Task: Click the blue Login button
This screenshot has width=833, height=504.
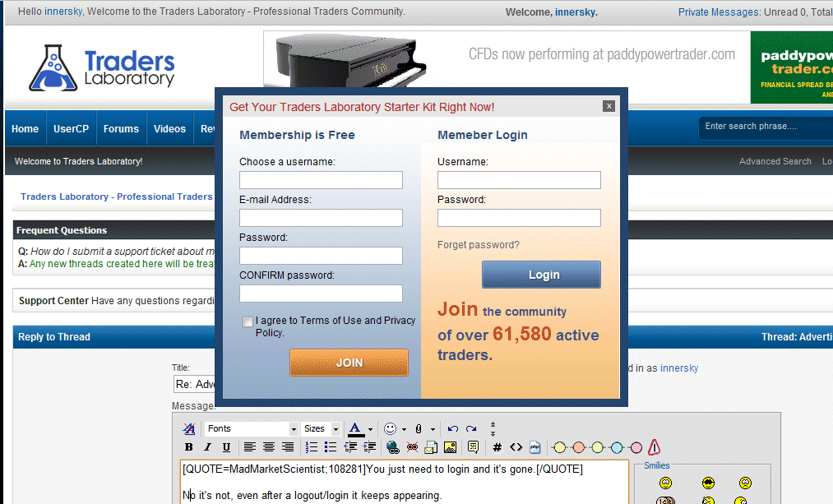Action: tap(541, 275)
